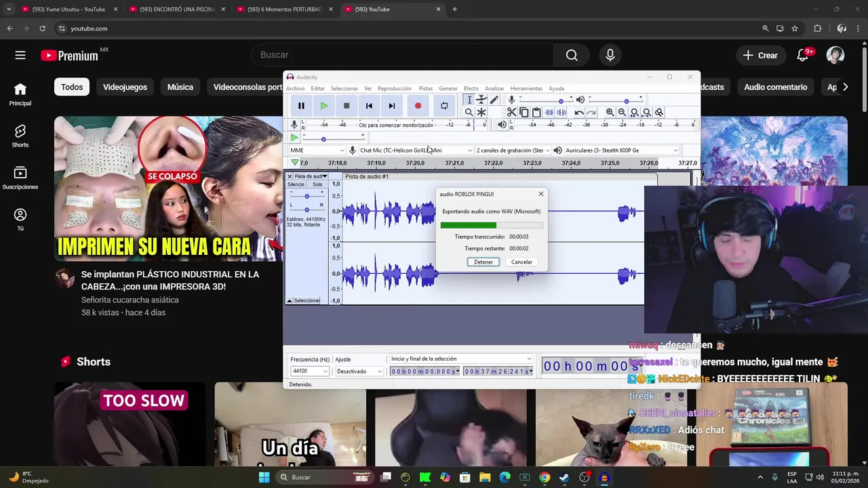Viewport: 868px width, 488px height.
Task: Click the track gain slider
Action: click(307, 196)
